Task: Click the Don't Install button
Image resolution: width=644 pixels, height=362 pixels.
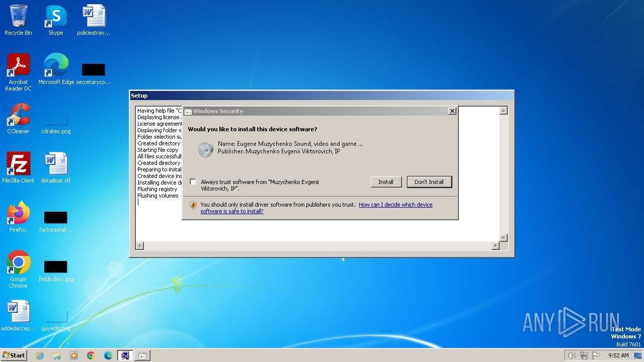Action: click(x=429, y=182)
